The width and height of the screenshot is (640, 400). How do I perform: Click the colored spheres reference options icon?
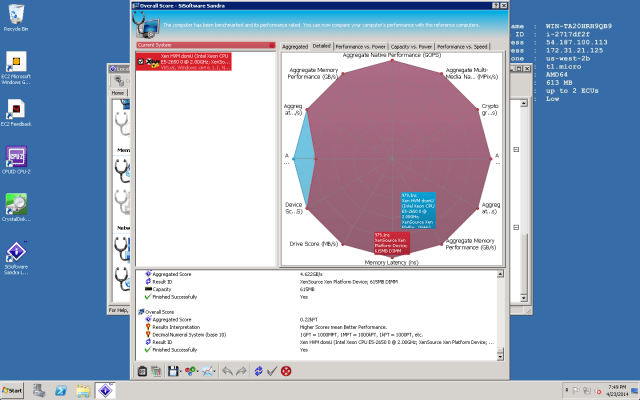(190, 371)
